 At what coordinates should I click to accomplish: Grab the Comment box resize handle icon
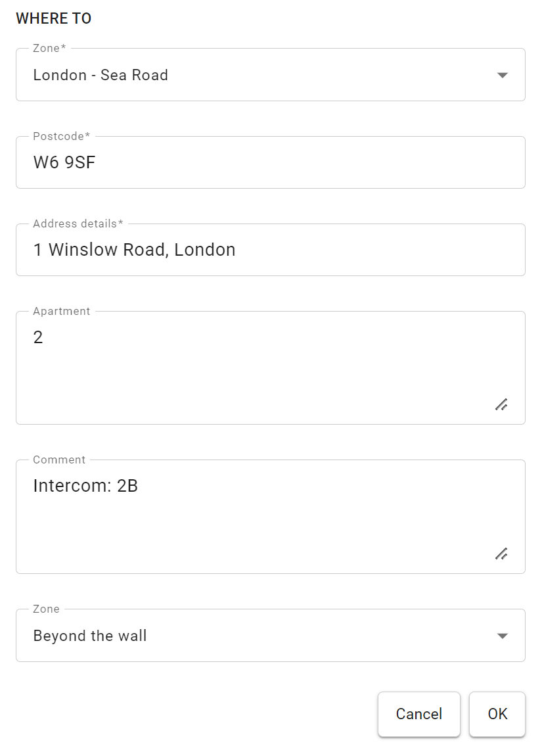click(501, 554)
